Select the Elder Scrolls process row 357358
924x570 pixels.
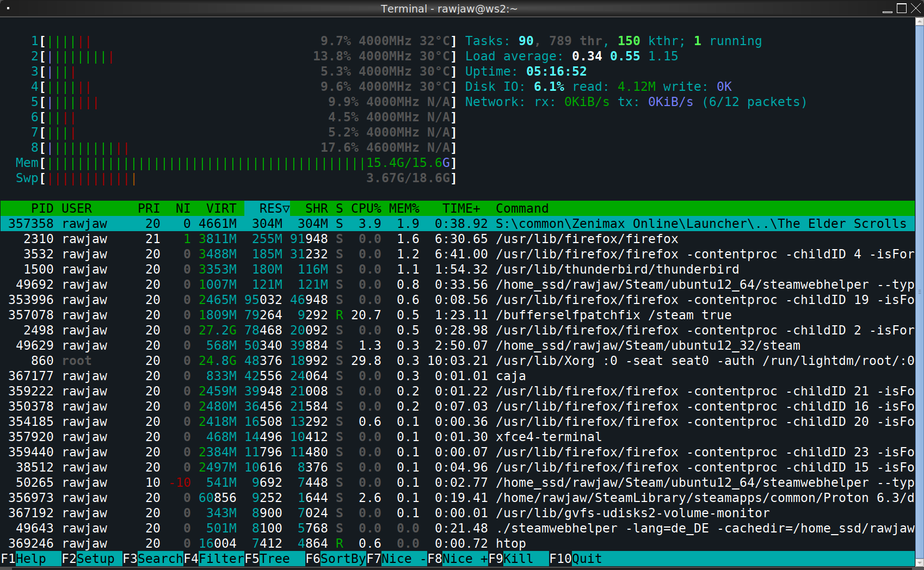tap(458, 224)
